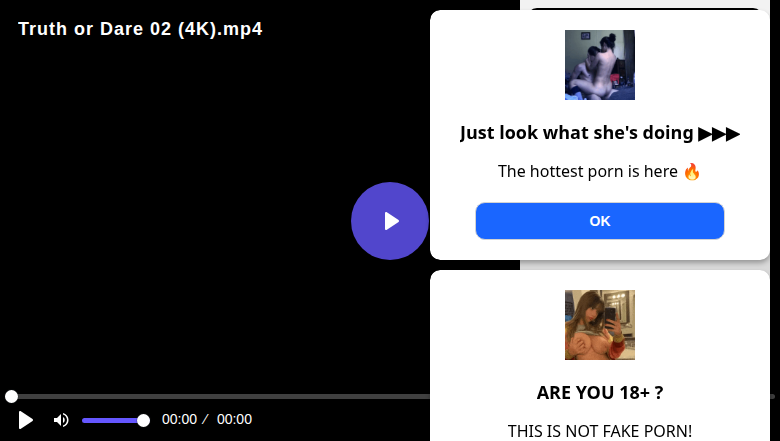Click the 'THIS IS NOT FAKE' text line

pos(599,431)
